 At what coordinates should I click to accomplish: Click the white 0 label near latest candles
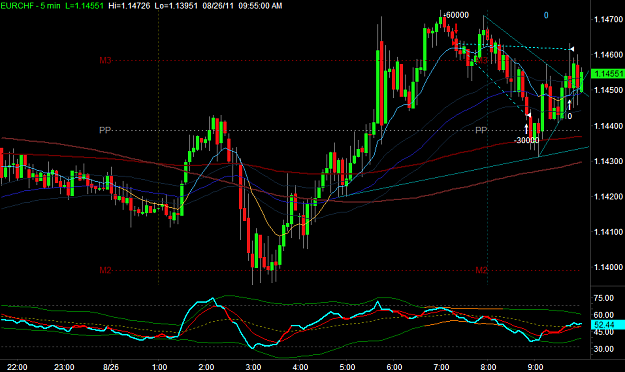(x=570, y=116)
